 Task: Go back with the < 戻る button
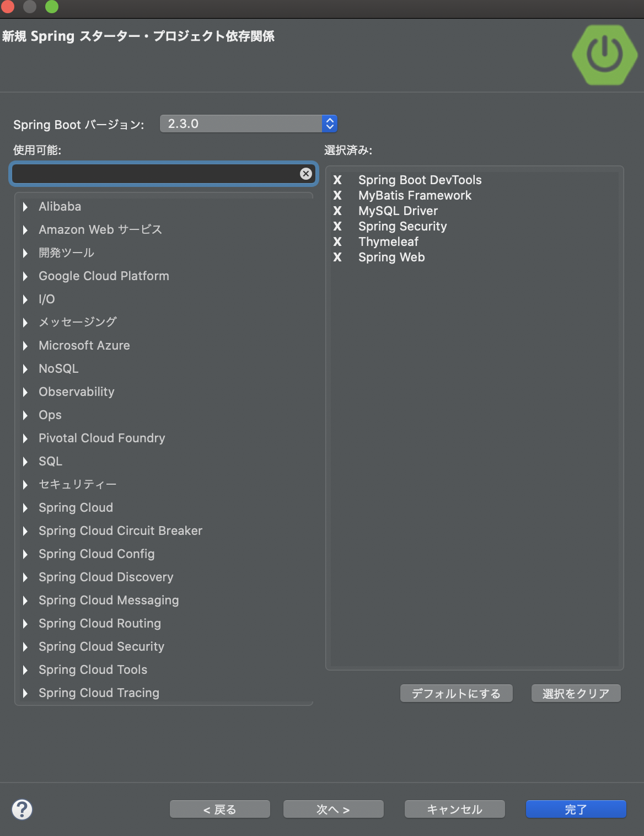pos(219,809)
